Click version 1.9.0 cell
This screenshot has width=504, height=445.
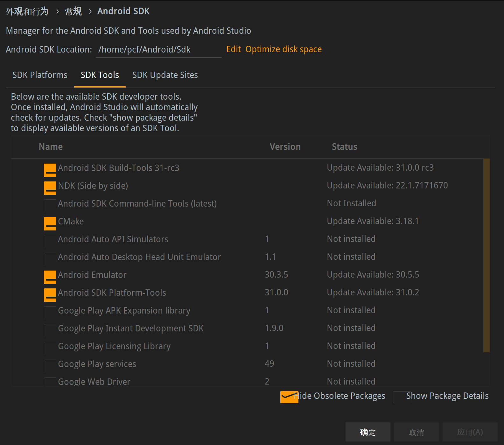tap(274, 328)
